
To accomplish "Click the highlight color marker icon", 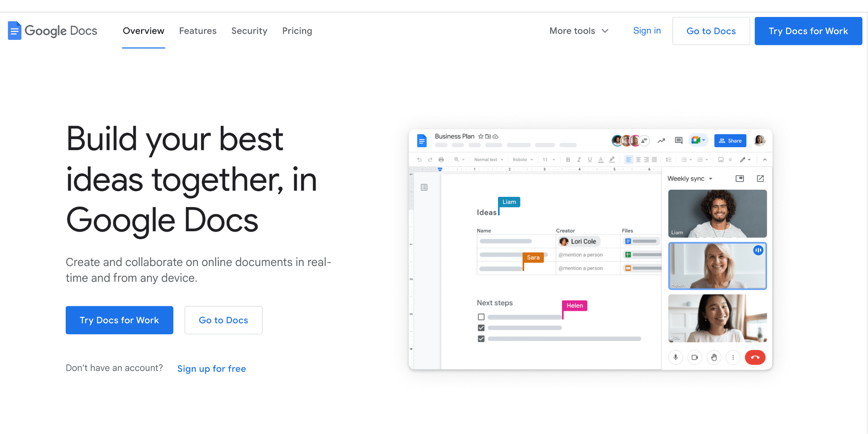I will [612, 160].
